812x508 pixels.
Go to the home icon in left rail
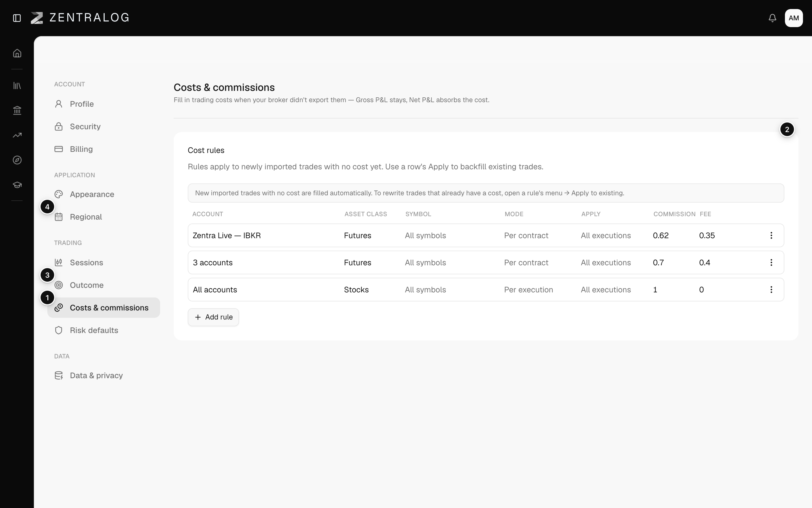point(17,53)
